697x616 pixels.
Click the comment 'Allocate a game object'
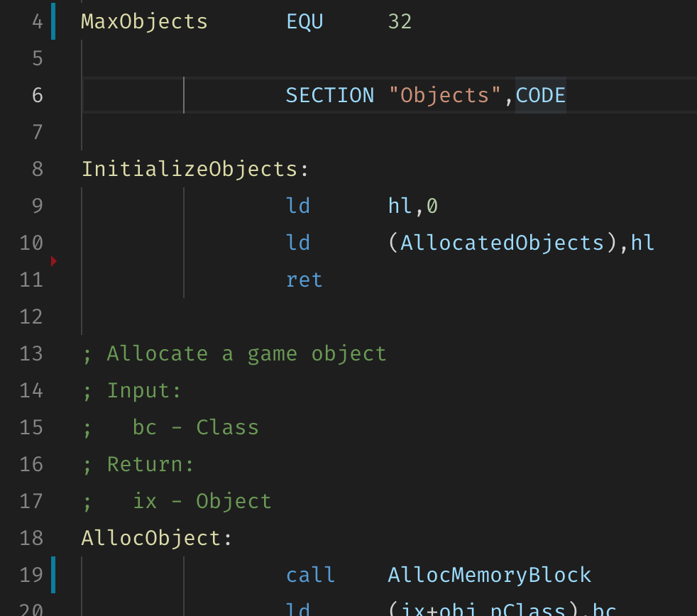pos(247,354)
